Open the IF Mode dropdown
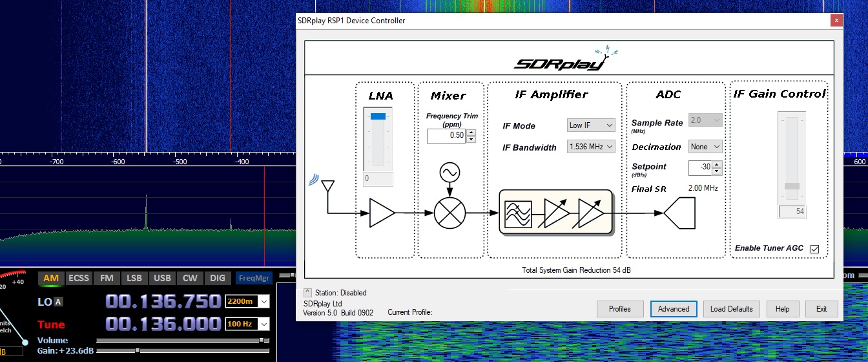The width and height of the screenshot is (868, 362). coord(591,125)
